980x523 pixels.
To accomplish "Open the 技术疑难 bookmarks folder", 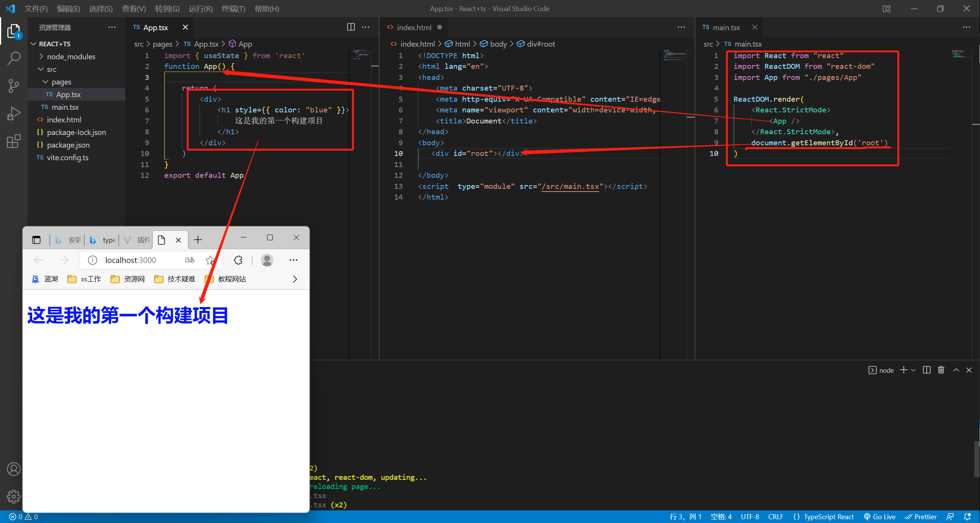I will pos(175,279).
